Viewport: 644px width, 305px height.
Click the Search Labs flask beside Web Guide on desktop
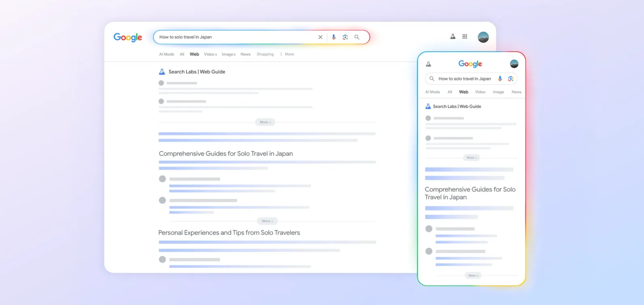coord(162,72)
